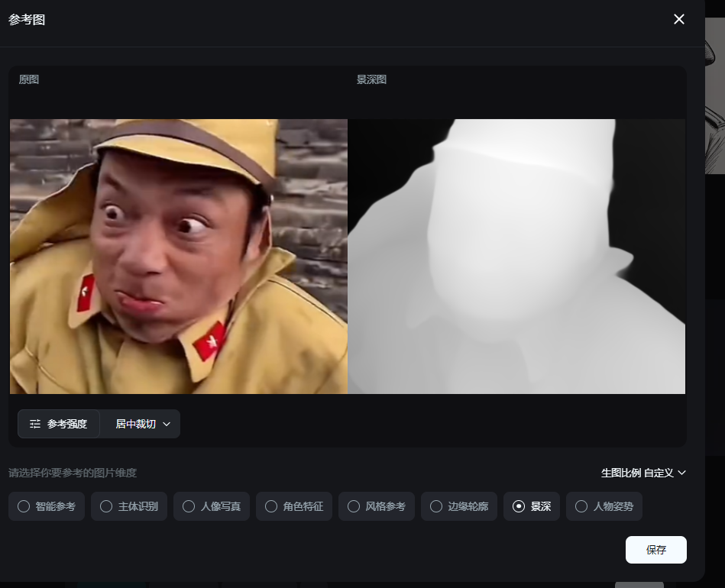The image size is (725, 588).
Task: Select the 主体识别 radio option
Action: [129, 506]
